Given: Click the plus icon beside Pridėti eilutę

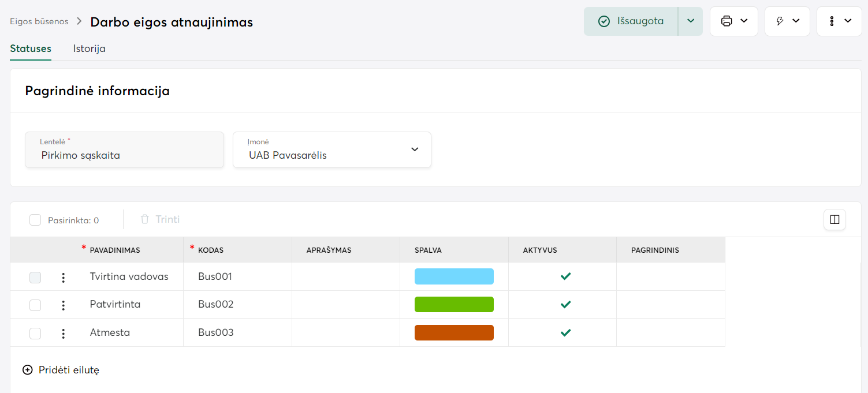Looking at the screenshot, I should pos(28,370).
